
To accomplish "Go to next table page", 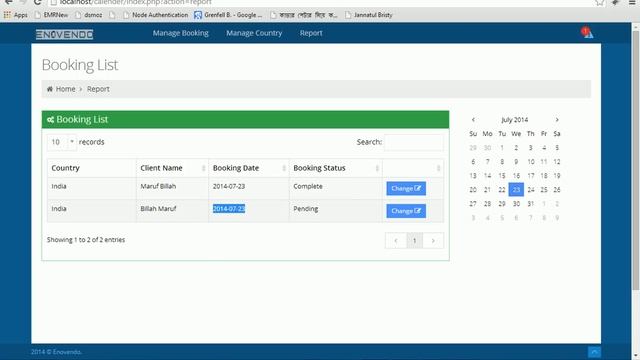I will pos(433,241).
